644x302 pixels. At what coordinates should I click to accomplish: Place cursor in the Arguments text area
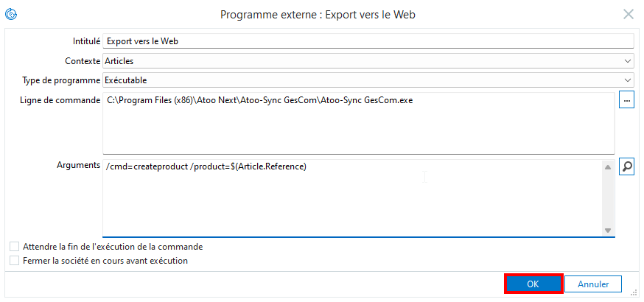[x=352, y=198]
